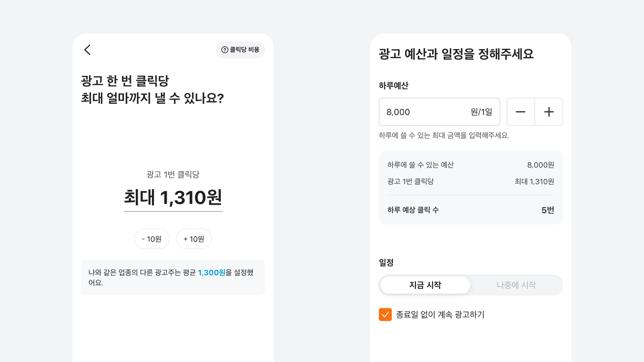This screenshot has height=362, width=644.
Task: Edit the 8,000 daily budget input field
Action: pos(439,112)
